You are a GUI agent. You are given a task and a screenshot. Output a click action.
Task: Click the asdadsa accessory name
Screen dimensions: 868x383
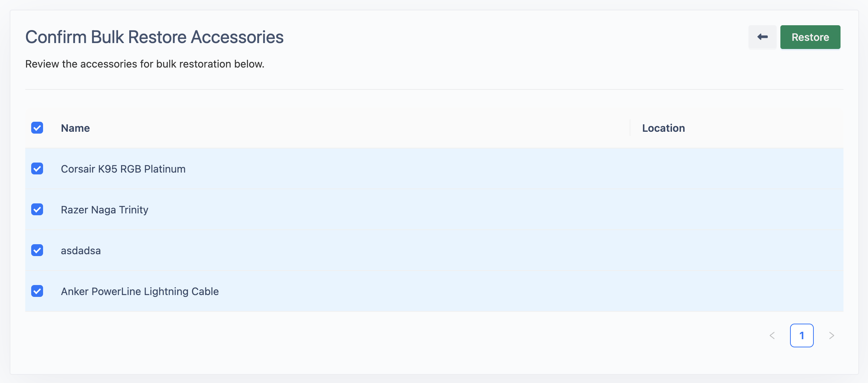[81, 251]
